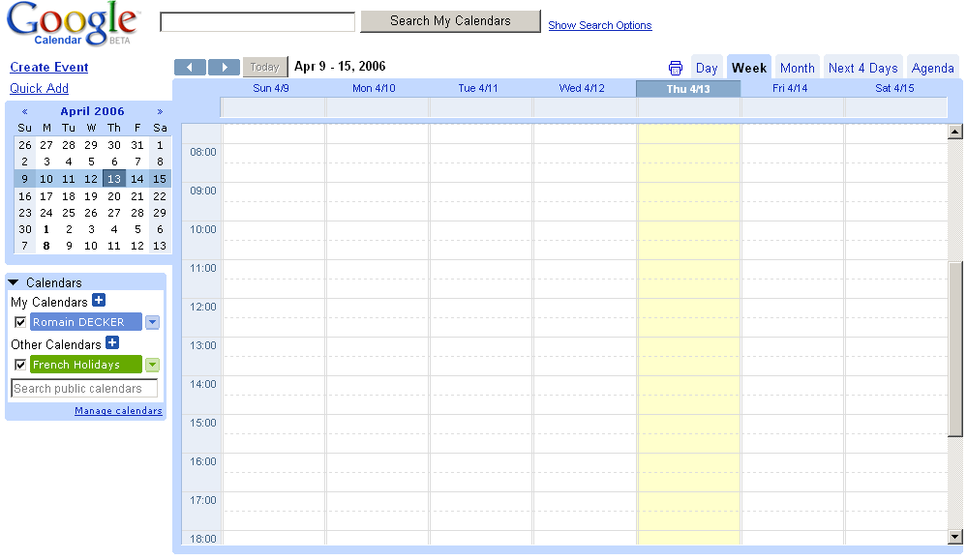Click the Google Calendar logo
This screenshot has width=967, height=560.
pos(73,24)
